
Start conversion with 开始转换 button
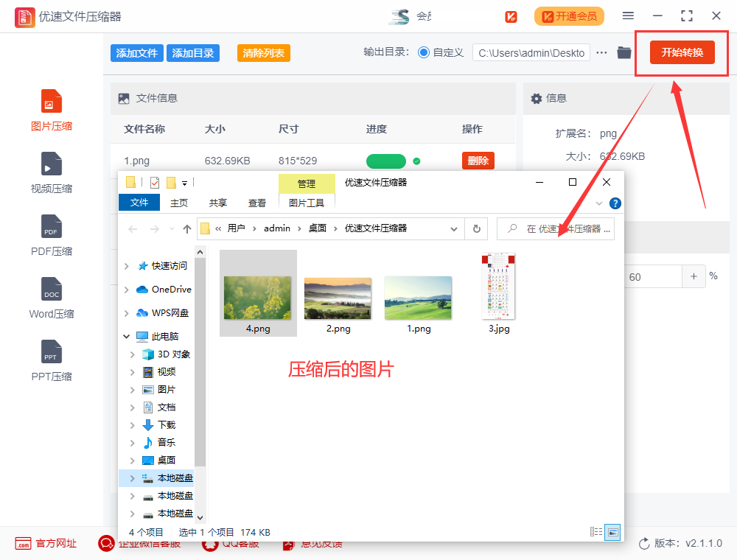tap(681, 53)
